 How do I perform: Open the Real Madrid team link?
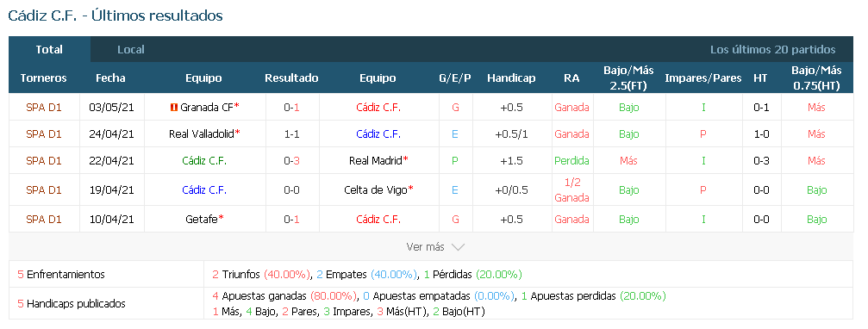[x=376, y=161]
